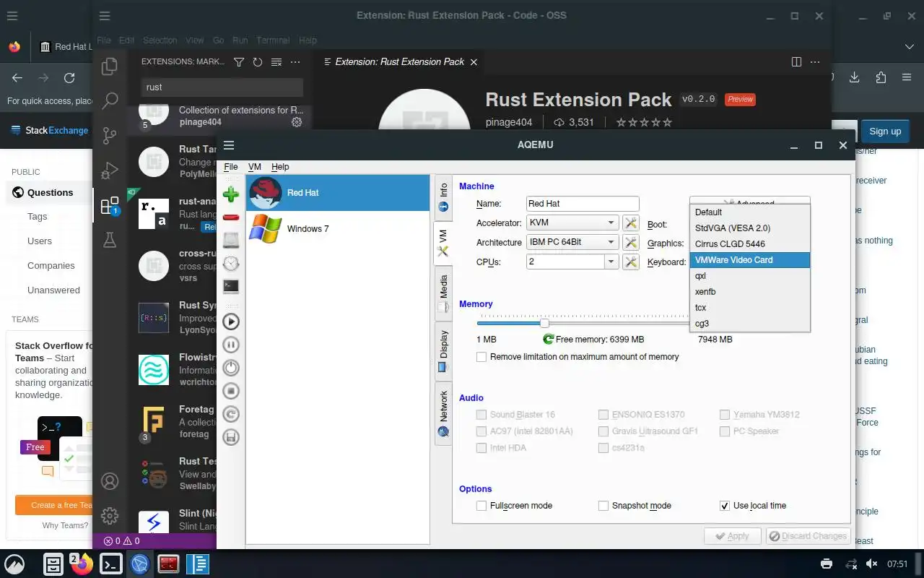Open Search in VS Code activity bar
Screen dimensions: 924x578
[x=110, y=100]
